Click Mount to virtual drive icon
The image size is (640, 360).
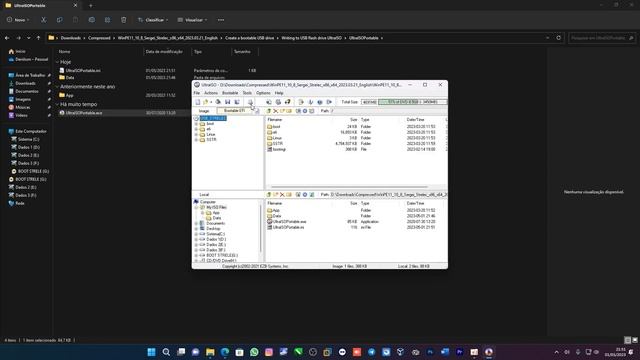pos(301,102)
